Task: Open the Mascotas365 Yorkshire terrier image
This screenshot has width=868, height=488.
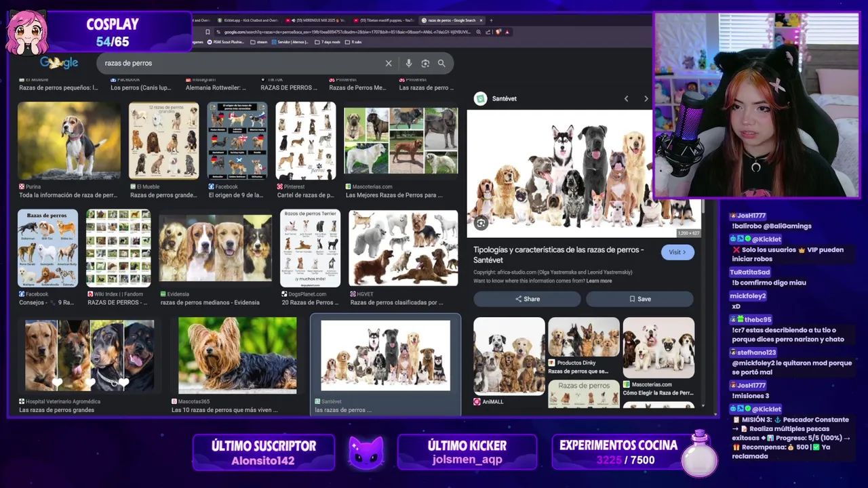Action: [237, 355]
